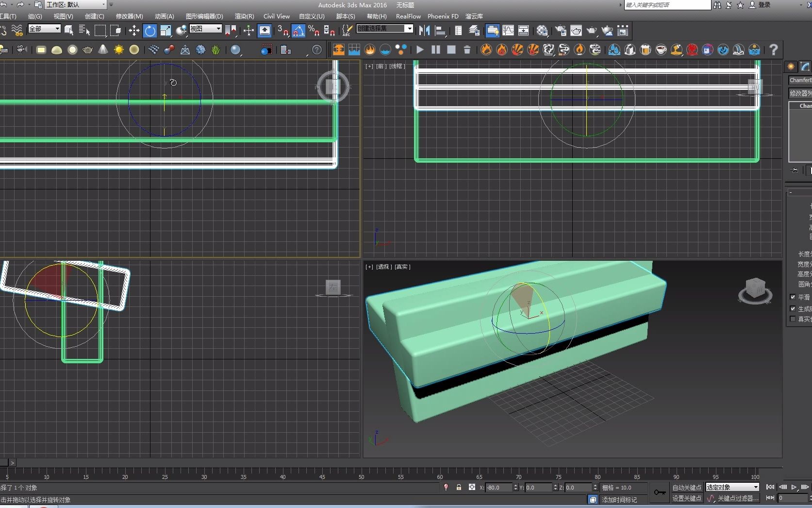Screen dimensions: 812x508
Task: Activate the Select and Rotate tool
Action: [x=150, y=31]
